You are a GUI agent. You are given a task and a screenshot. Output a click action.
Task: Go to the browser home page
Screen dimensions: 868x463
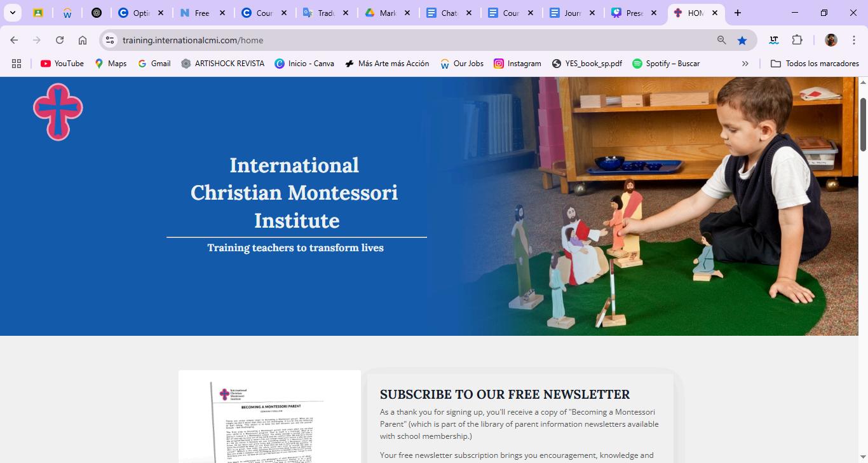pyautogui.click(x=83, y=40)
